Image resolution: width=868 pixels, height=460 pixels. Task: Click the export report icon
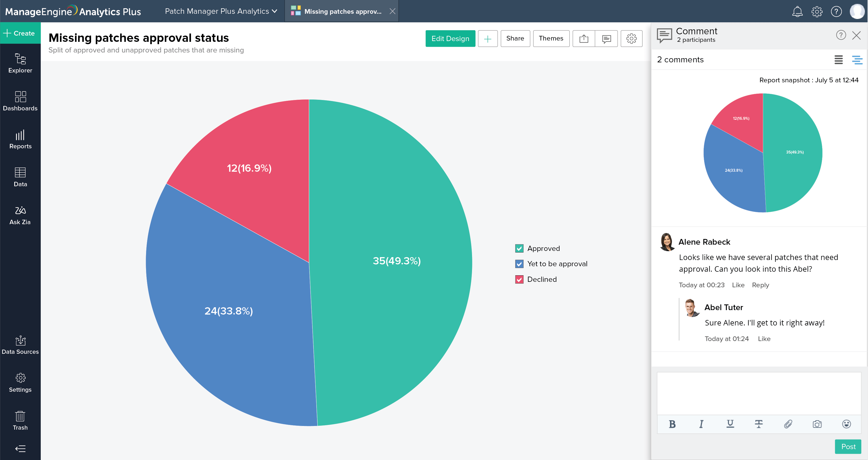pos(584,38)
